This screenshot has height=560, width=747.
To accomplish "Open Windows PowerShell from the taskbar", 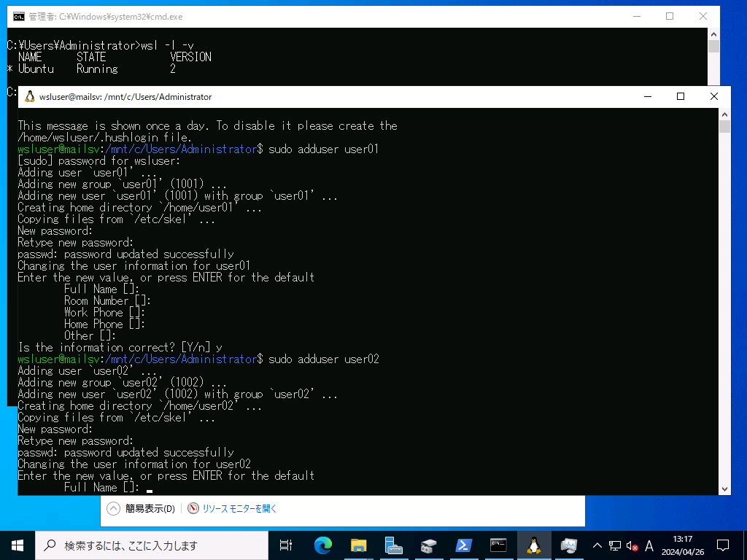I will [462, 545].
